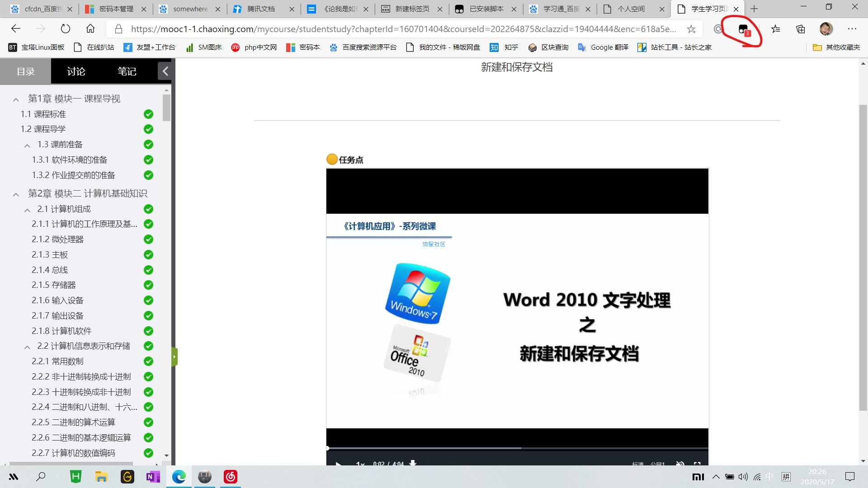The height and width of the screenshot is (488, 868).
Task: Collapse the sidebar with the left chevron button
Action: click(165, 71)
